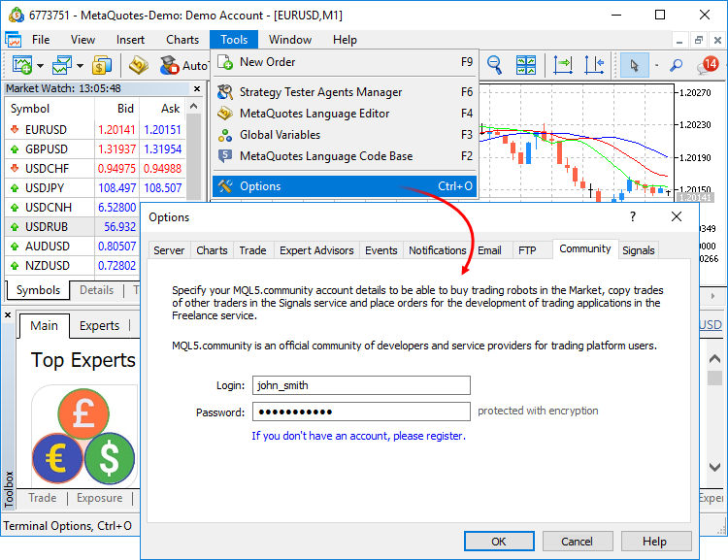Toggle the AutoTrading button

[183, 65]
